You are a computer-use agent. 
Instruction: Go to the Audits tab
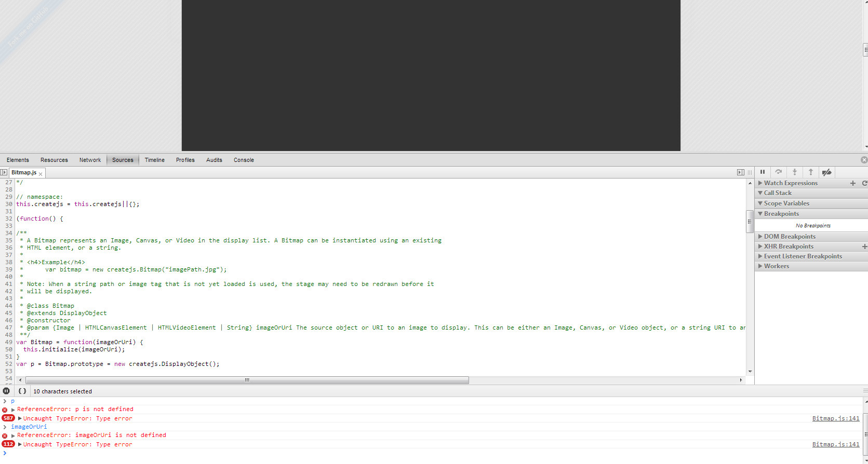coord(214,160)
